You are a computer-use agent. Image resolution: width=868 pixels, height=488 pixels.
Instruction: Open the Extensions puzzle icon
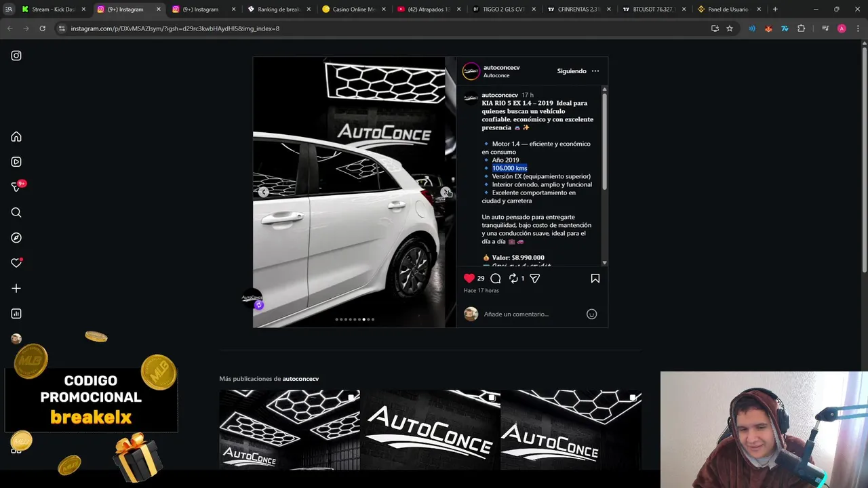[802, 28]
